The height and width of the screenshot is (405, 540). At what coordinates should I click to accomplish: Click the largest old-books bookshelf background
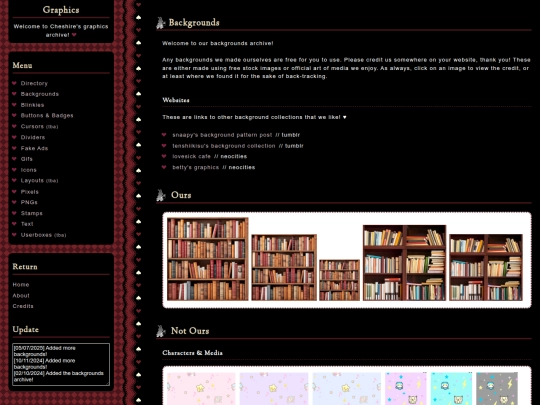tap(208, 259)
